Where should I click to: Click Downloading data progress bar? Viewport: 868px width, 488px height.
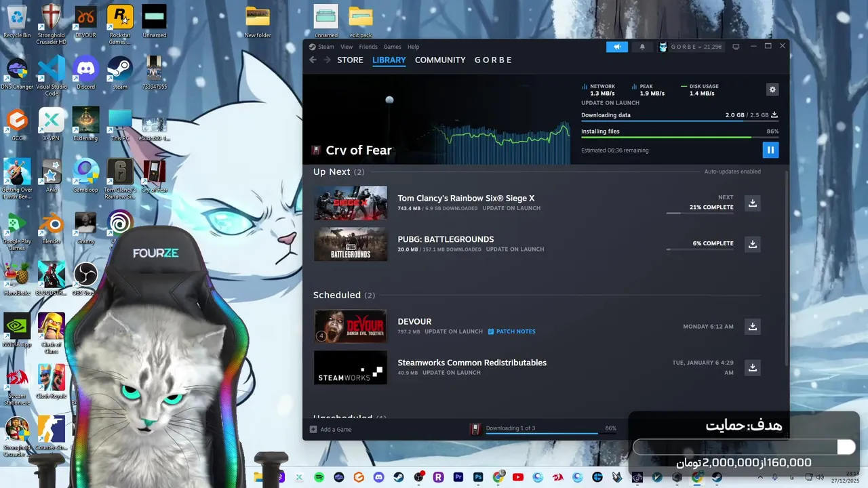(x=679, y=121)
